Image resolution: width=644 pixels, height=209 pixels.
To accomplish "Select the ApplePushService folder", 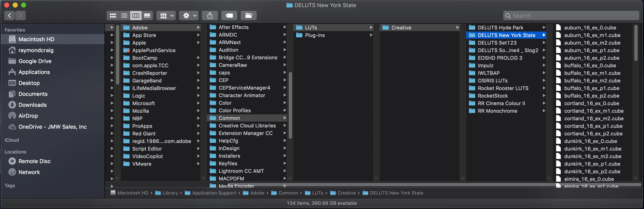I will [x=161, y=50].
